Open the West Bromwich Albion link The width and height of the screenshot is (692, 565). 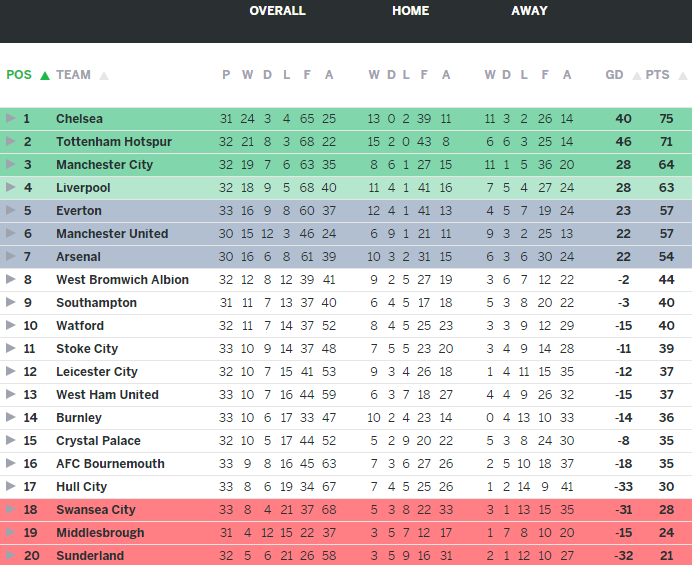122,280
